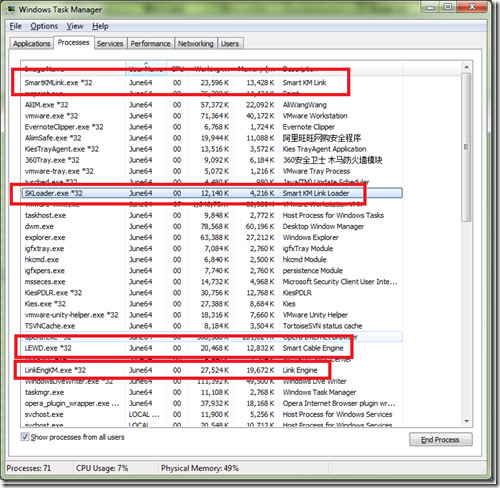Select the LinkEngKM.exe *32 process
Viewport: 500px width, 488px height.
click(x=212, y=370)
